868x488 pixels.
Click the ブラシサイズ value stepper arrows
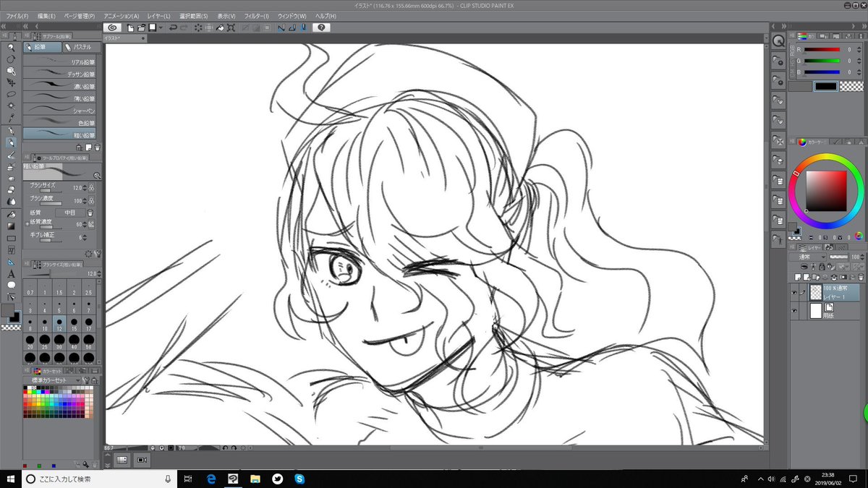click(84, 188)
